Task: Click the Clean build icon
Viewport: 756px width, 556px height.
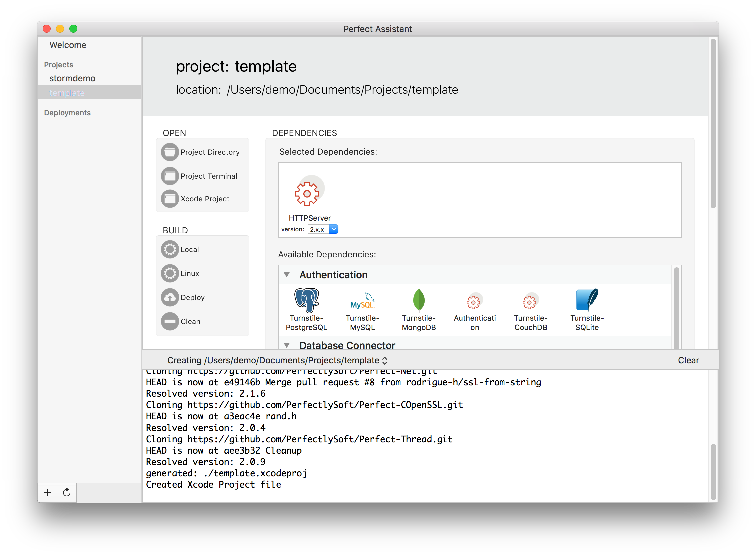Action: click(x=170, y=321)
